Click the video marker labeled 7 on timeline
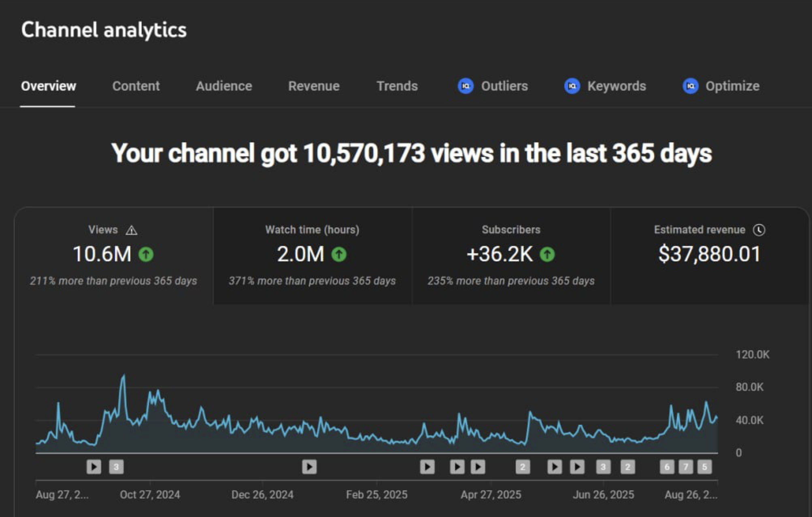812x517 pixels. tap(686, 467)
